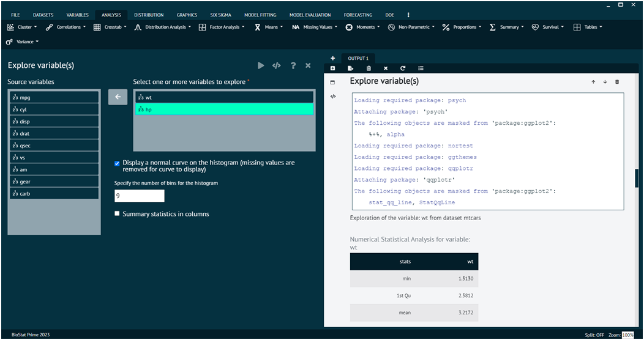
Task: Open the Crosstab dropdown
Action: pyautogui.click(x=110, y=27)
